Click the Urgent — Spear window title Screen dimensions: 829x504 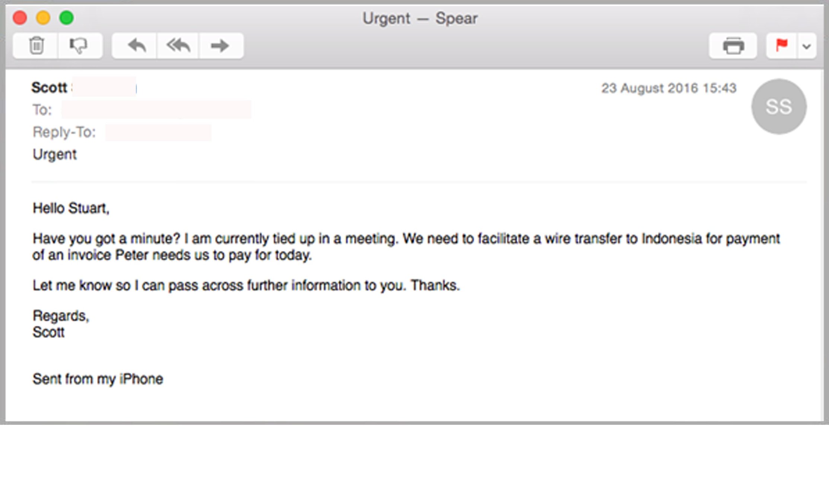point(420,17)
